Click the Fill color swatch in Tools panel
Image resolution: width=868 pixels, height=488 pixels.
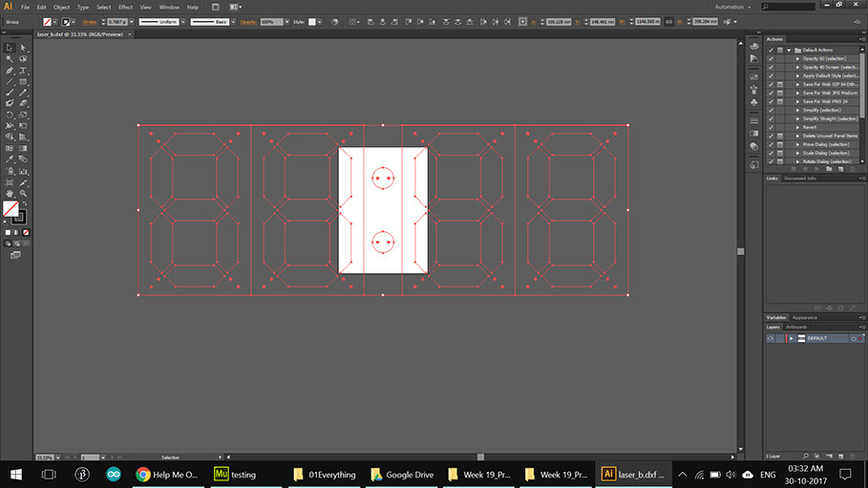[10, 208]
